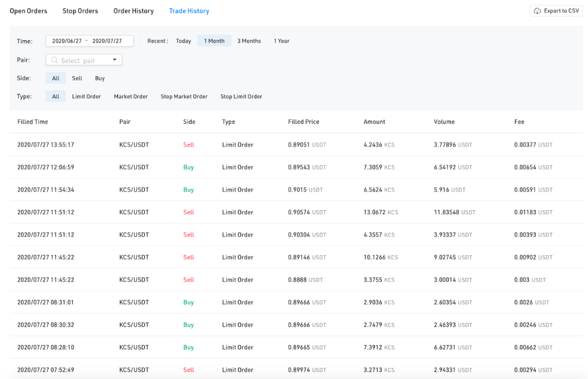588x379 pixels.
Task: Open the Order History tab
Action: [133, 10]
